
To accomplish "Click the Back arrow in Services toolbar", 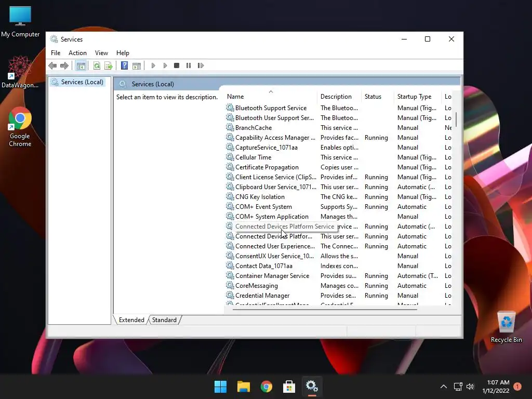I will tap(52, 65).
